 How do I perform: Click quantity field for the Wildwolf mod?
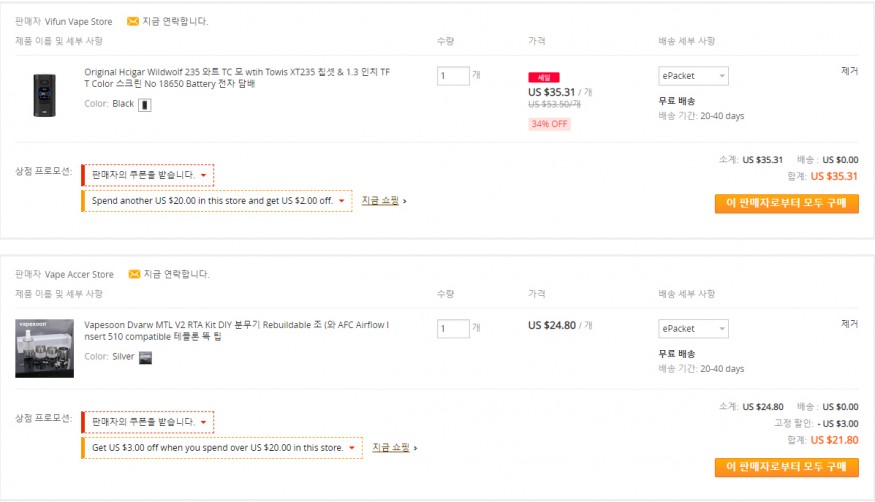pos(453,76)
